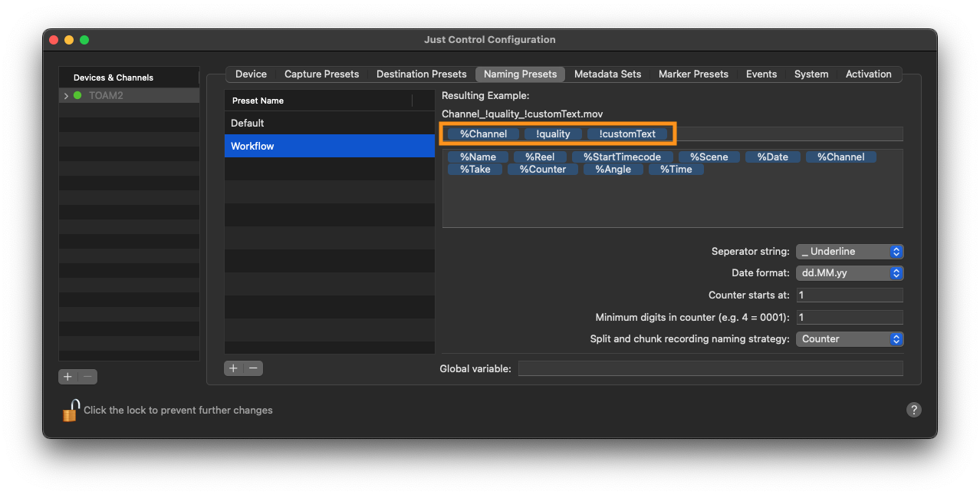Go to the Events tab
The image size is (980, 495).
[x=761, y=74]
